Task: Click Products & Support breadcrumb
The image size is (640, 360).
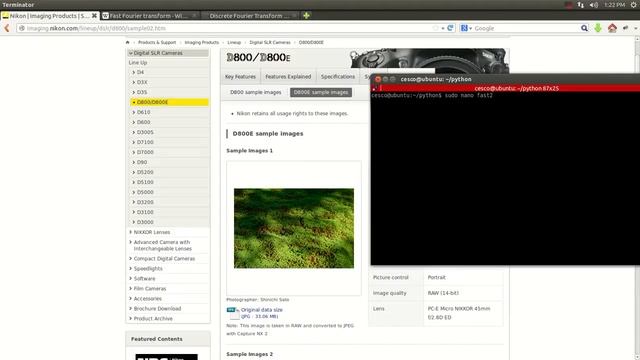Action: (x=157, y=42)
